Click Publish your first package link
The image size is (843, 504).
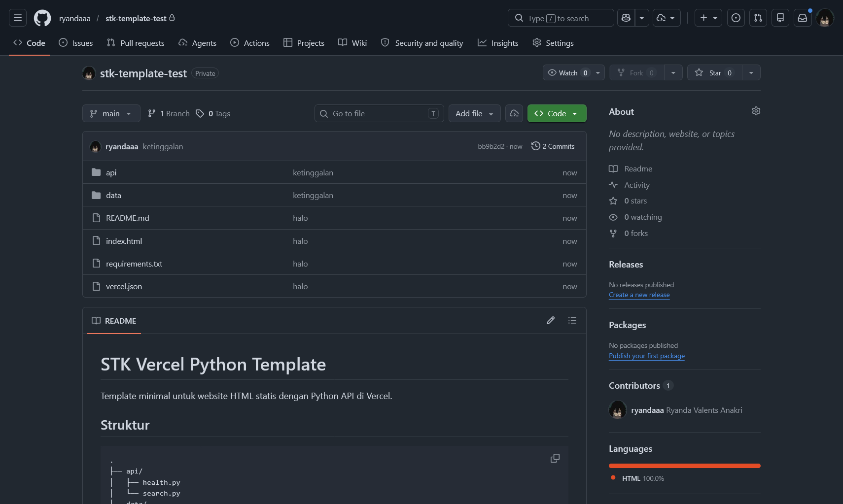pyautogui.click(x=647, y=356)
